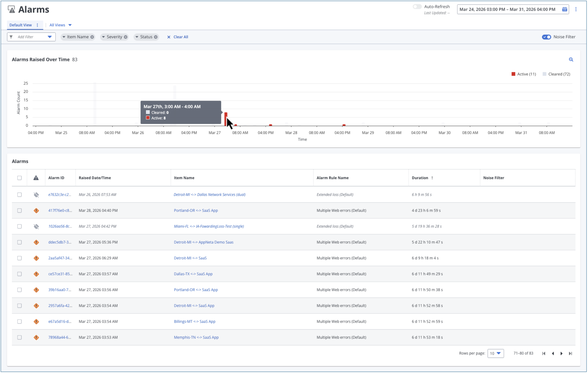Remove the Severity filter chip
This screenshot has width=588, height=373.
point(125,37)
